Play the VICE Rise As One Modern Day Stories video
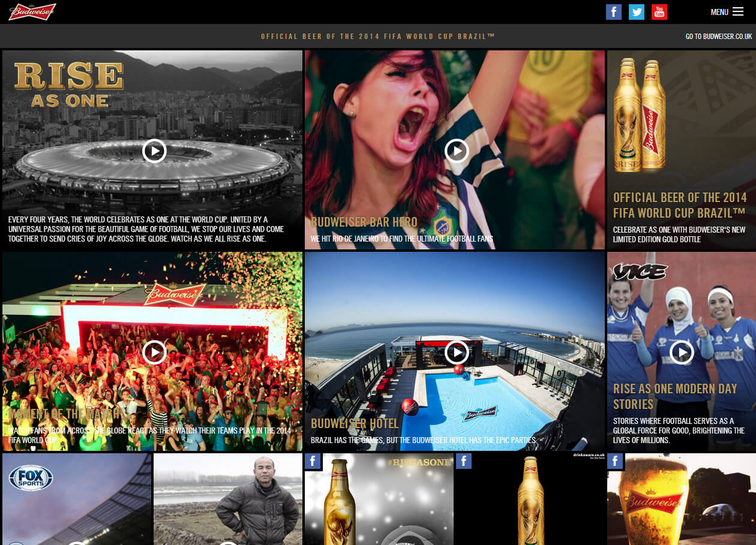The image size is (756, 545). click(x=682, y=353)
